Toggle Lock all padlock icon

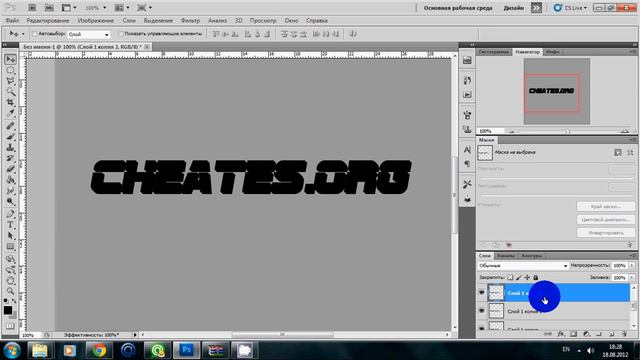pyautogui.click(x=536, y=278)
